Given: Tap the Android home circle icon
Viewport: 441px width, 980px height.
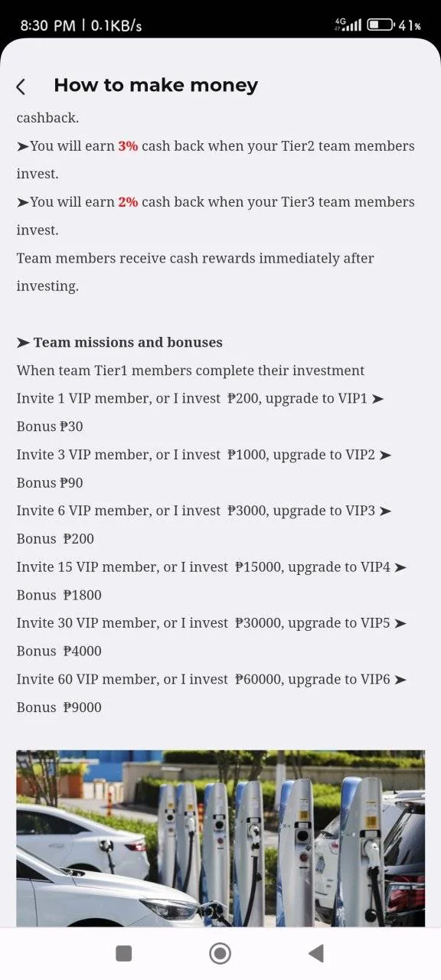Looking at the screenshot, I should pyautogui.click(x=220, y=953).
